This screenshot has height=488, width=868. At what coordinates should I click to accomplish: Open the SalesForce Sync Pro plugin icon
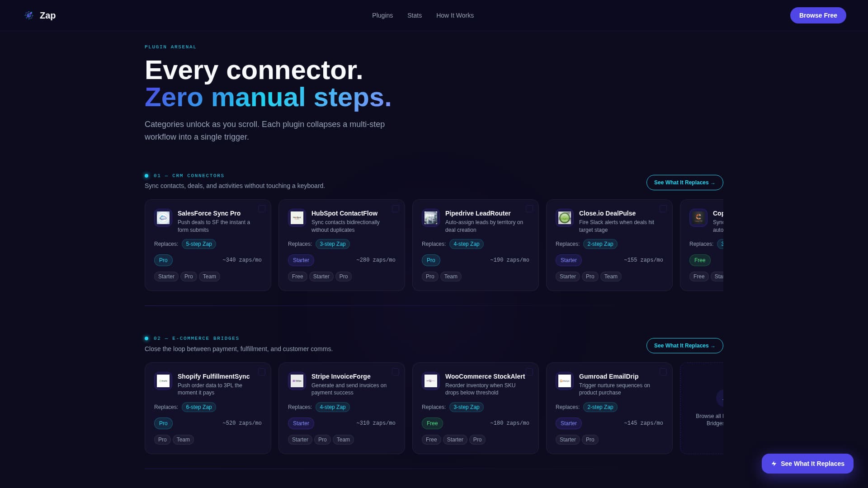pyautogui.click(x=163, y=218)
